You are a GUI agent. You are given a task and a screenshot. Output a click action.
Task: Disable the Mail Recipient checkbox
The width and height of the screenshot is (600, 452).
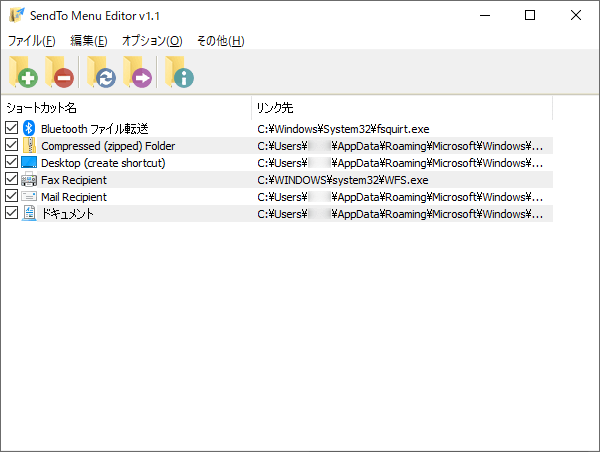(11, 196)
